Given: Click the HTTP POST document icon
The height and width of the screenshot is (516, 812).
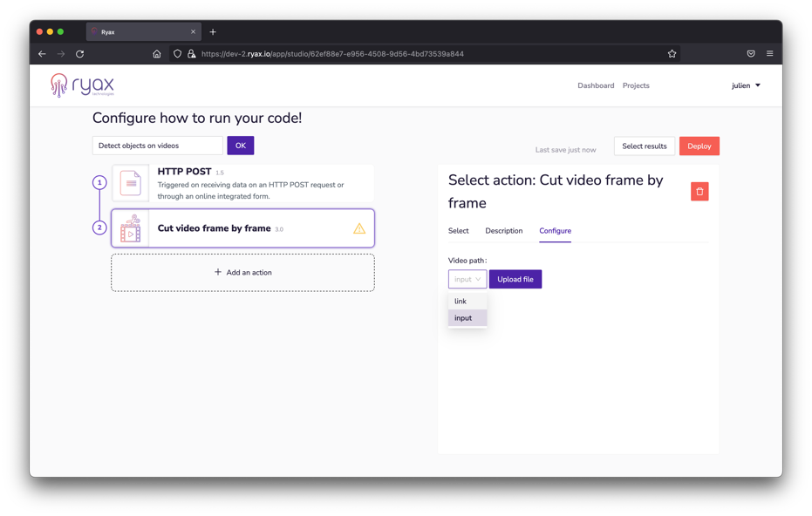Looking at the screenshot, I should (x=130, y=183).
